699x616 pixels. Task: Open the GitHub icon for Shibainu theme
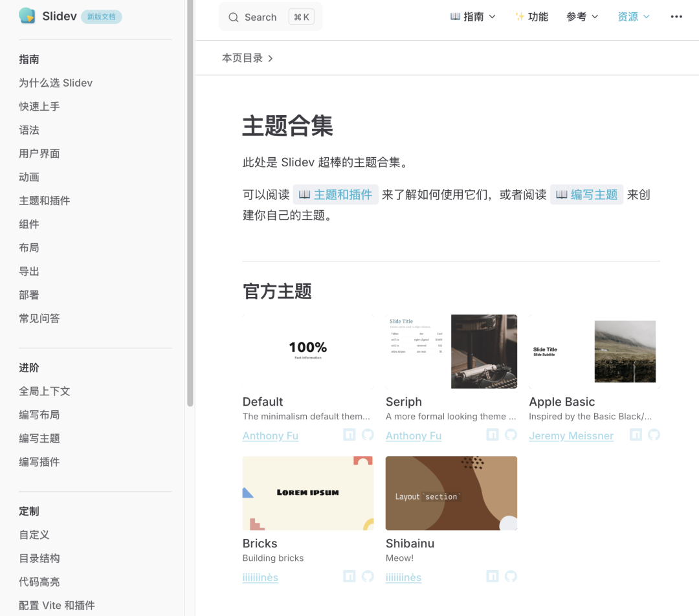coord(511,577)
